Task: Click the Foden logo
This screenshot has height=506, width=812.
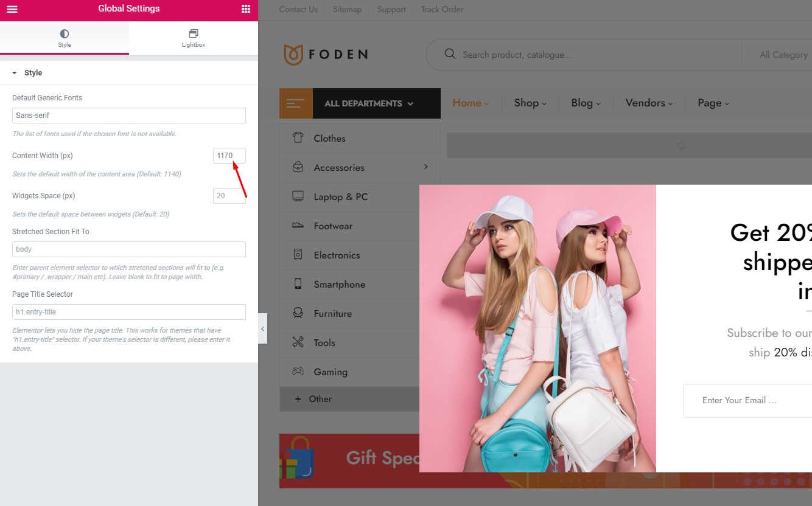Action: (326, 54)
